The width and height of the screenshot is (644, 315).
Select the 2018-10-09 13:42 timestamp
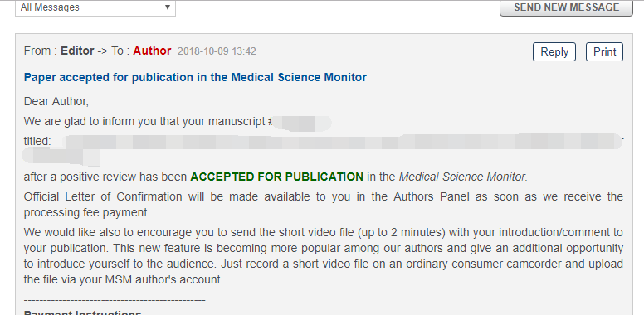pos(217,51)
